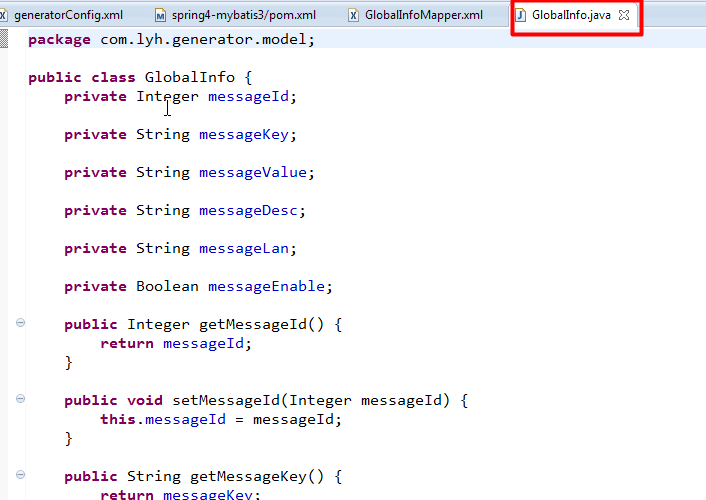Click the messageValue field name
The width and height of the screenshot is (706, 500).
253,173
